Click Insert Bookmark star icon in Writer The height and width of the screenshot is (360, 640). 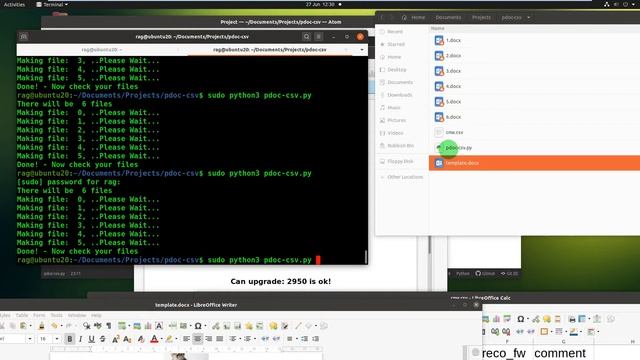click(249, 326)
